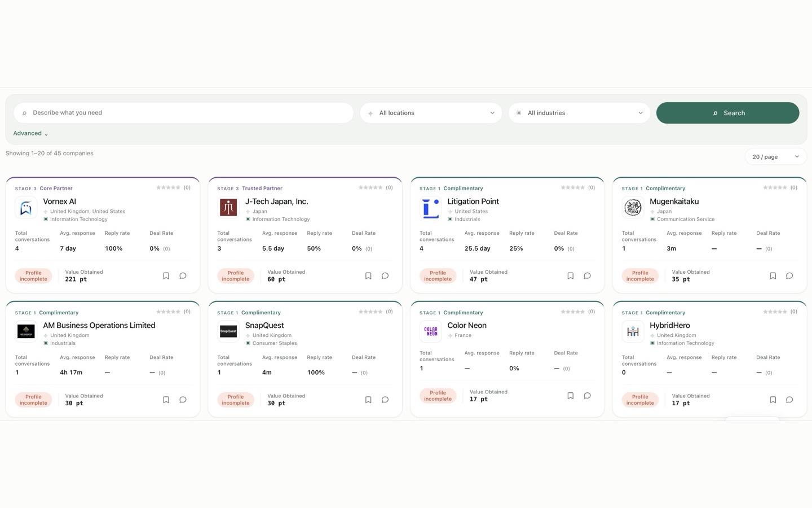812x508 pixels.
Task: Click the Color Neon logo thumbnail
Action: (x=431, y=331)
